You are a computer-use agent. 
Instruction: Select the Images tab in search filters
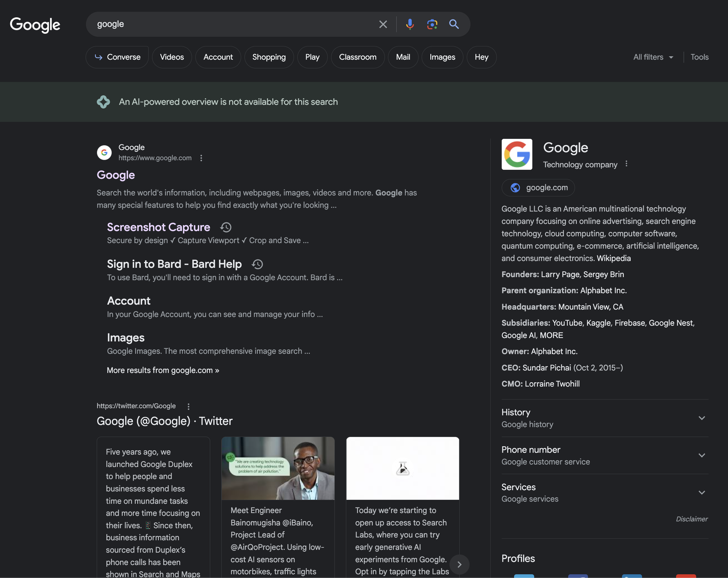click(442, 57)
